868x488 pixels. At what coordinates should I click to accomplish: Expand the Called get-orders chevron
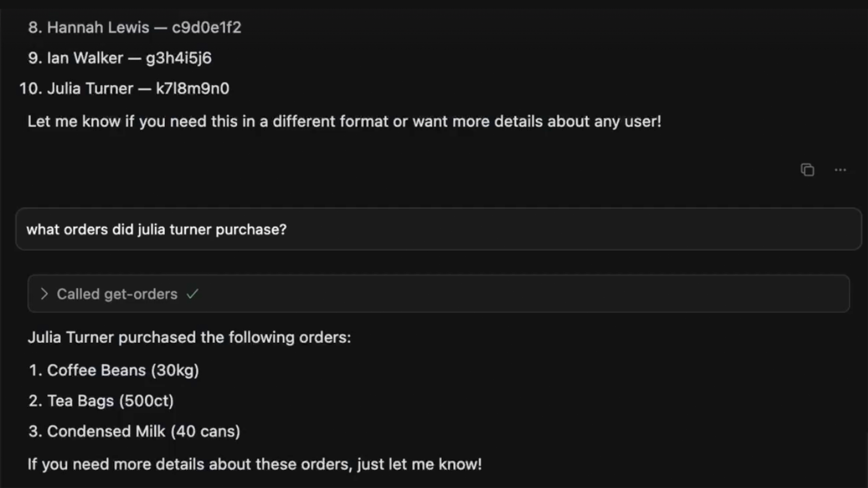(x=44, y=294)
